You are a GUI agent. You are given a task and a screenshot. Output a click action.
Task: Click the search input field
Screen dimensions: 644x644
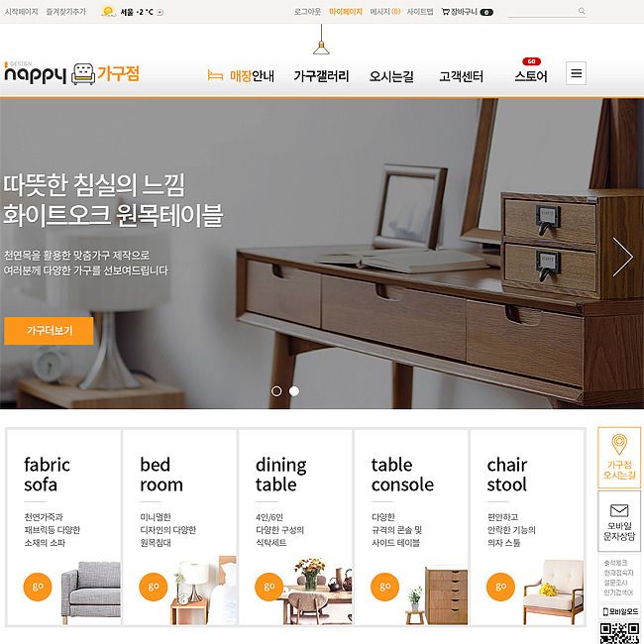pos(542,12)
